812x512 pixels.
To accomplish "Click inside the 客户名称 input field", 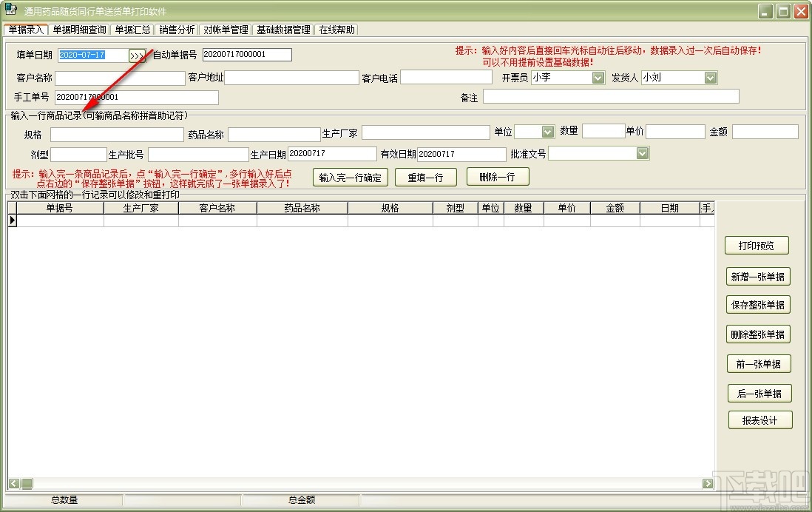I will pyautogui.click(x=118, y=77).
